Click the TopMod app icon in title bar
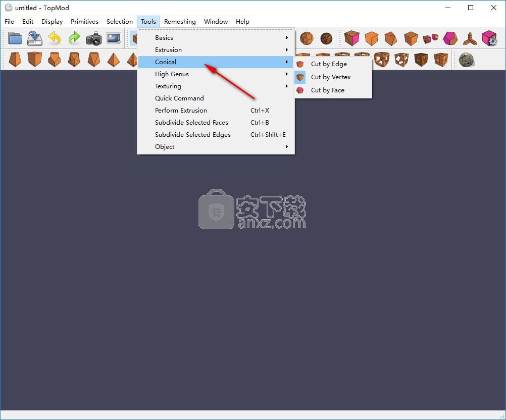The image size is (506, 420). point(9,8)
